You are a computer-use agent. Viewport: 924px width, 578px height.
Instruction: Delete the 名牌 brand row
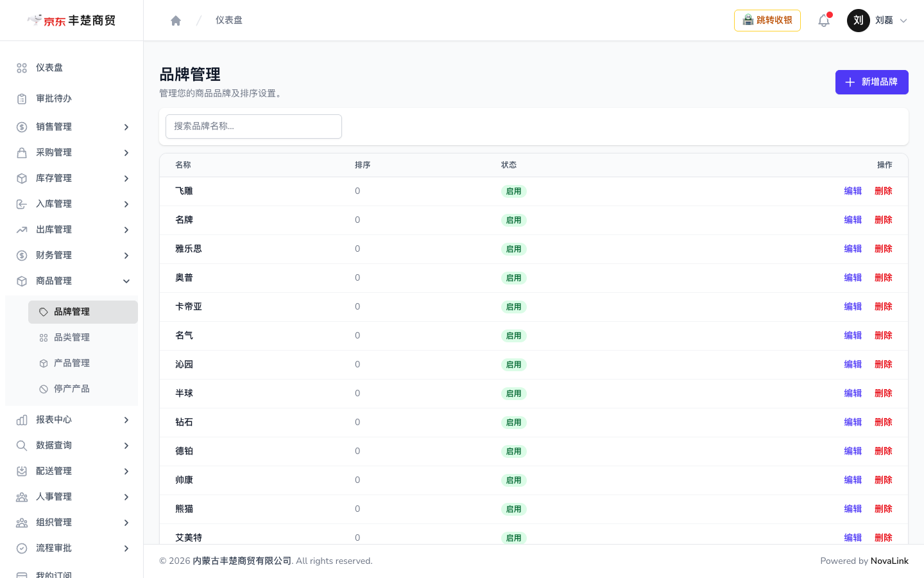pyautogui.click(x=884, y=220)
